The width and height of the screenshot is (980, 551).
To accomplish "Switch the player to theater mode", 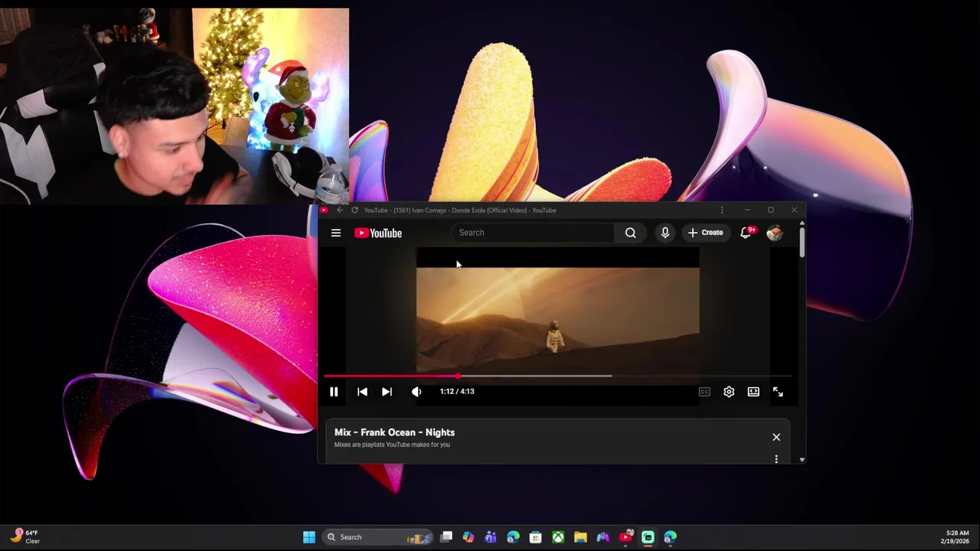I will pos(753,392).
